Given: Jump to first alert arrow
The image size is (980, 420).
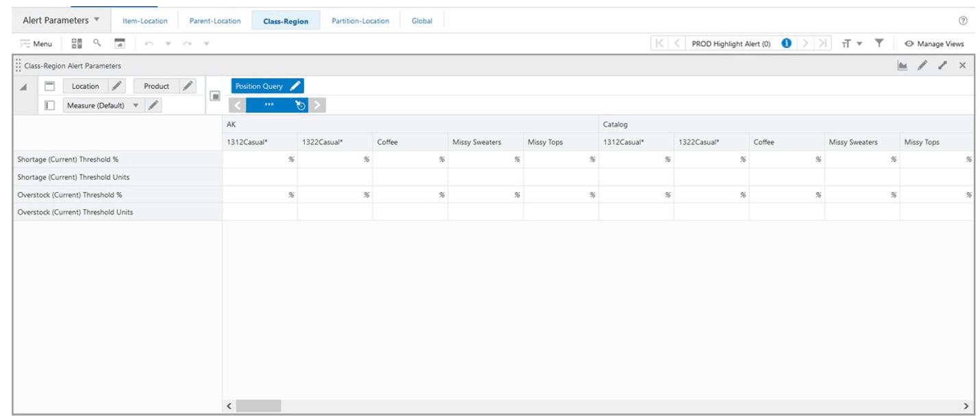Looking at the screenshot, I should (659, 43).
